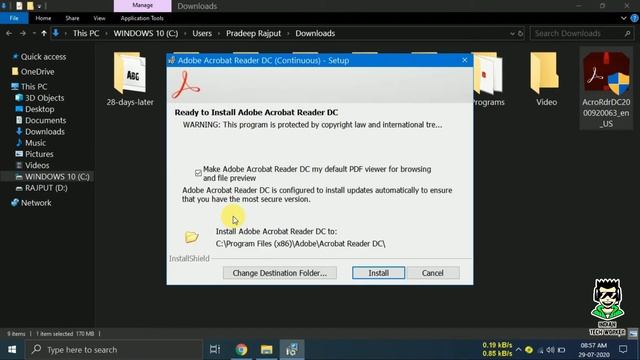The height and width of the screenshot is (360, 640).
Task: Select AcroRdrDC installer file
Action: 606,88
